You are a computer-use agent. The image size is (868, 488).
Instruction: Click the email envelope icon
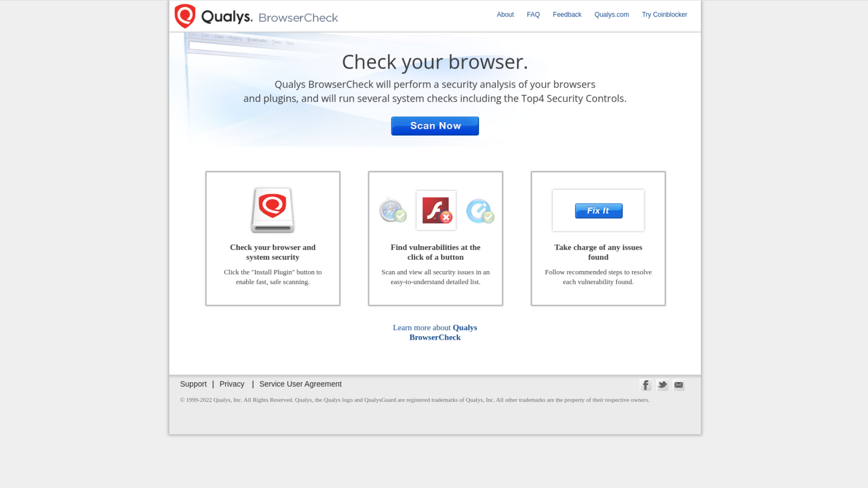pos(679,385)
